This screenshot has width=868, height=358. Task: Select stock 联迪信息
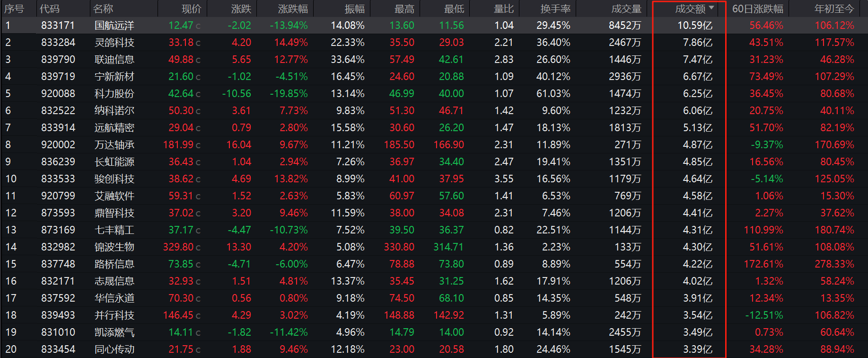114,60
